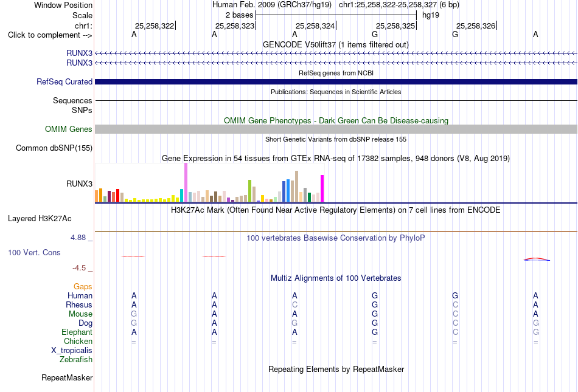
Task: Click the SNPs publications label
Action: (82, 110)
